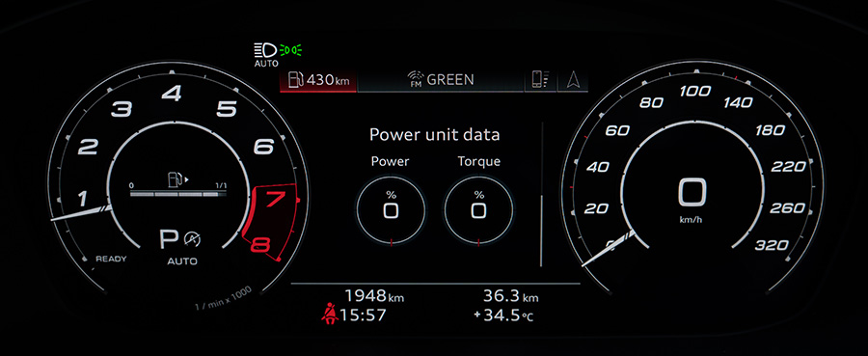Select the Torque percentage gauge
This screenshot has width=868, height=356.
(478, 210)
